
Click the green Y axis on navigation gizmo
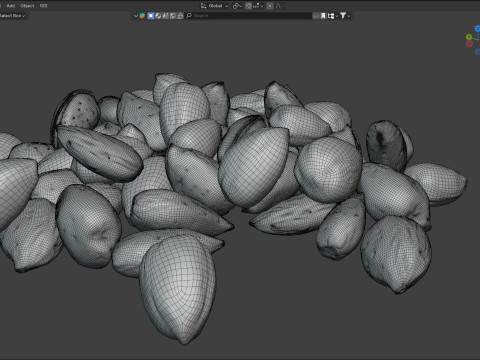469,37
